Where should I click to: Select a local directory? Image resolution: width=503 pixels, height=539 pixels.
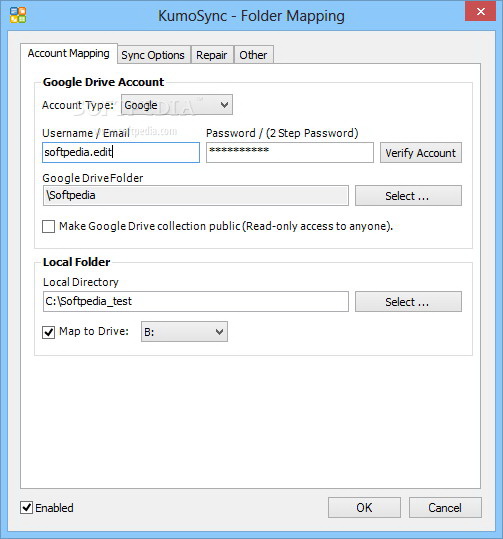pos(408,301)
